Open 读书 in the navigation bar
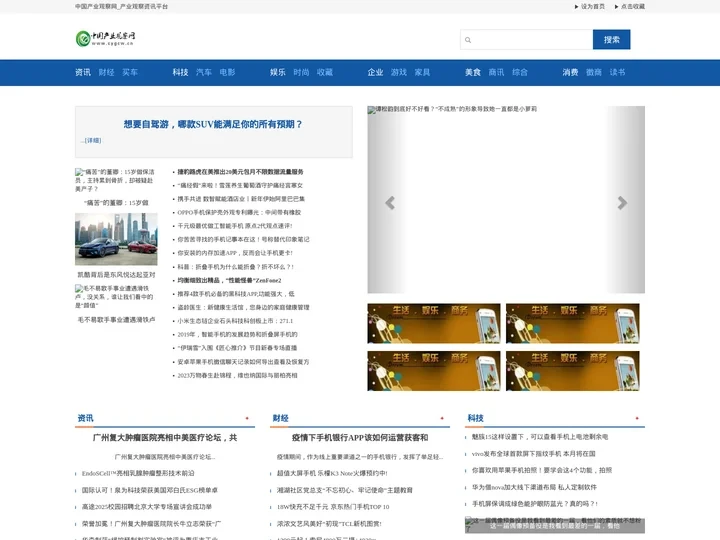The image size is (720, 540). point(617,72)
